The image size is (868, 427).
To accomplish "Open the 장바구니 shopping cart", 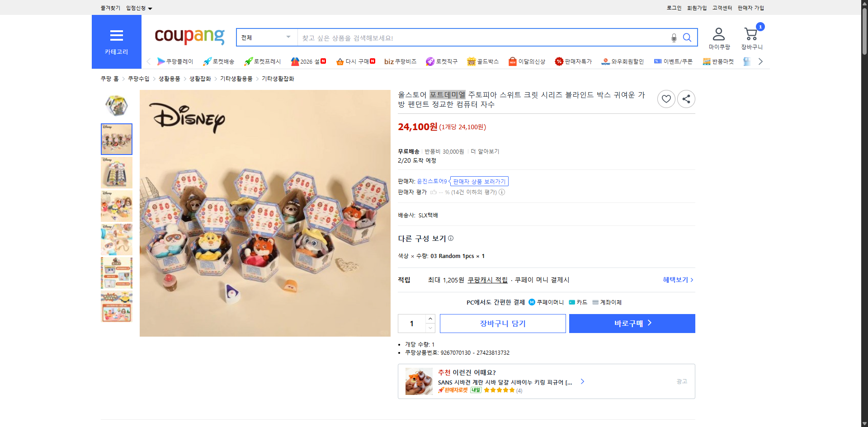I will coord(751,36).
